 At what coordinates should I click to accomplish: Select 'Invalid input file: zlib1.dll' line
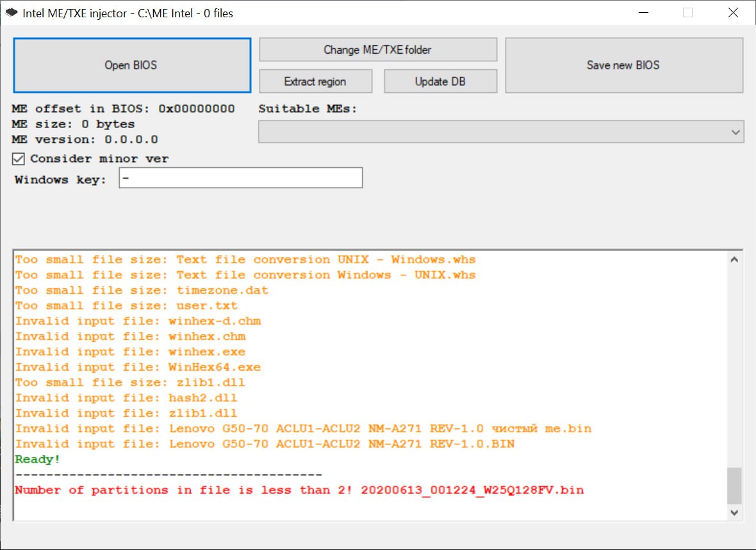coord(126,414)
